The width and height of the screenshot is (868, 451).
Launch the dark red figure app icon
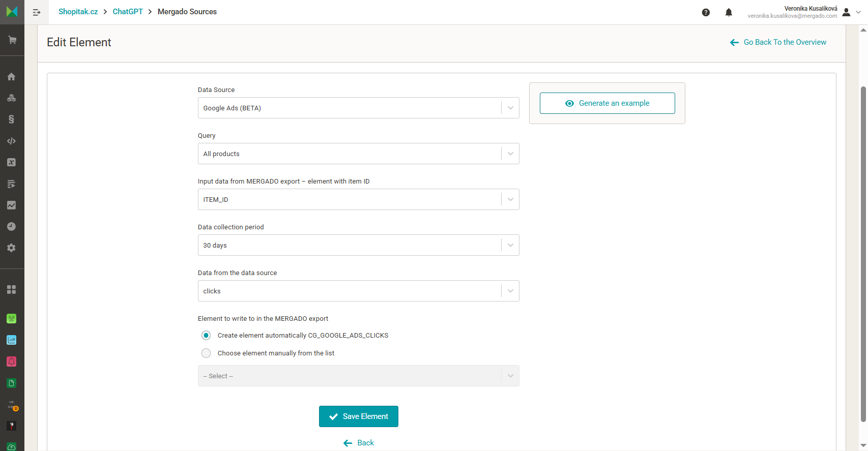pyautogui.click(x=11, y=426)
